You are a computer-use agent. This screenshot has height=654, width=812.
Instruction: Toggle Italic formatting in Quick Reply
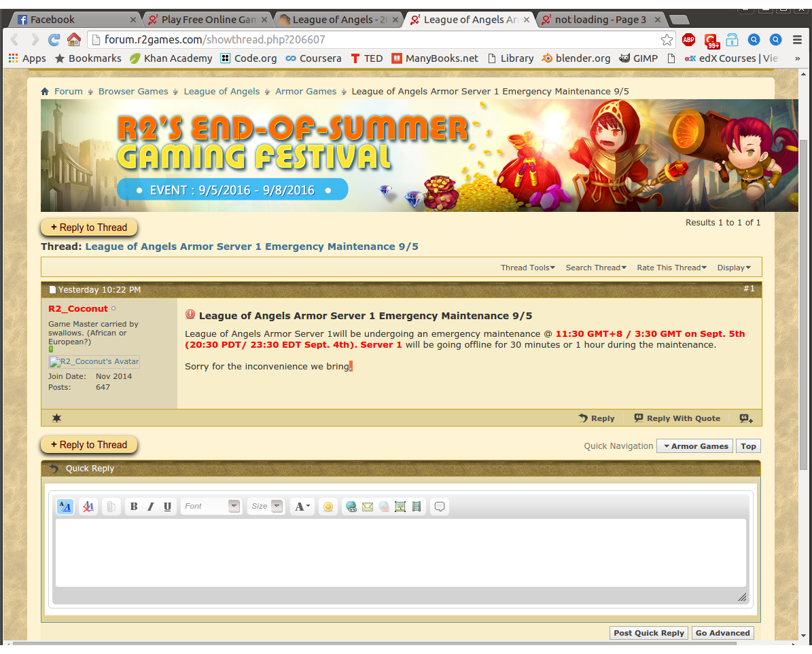pyautogui.click(x=151, y=507)
